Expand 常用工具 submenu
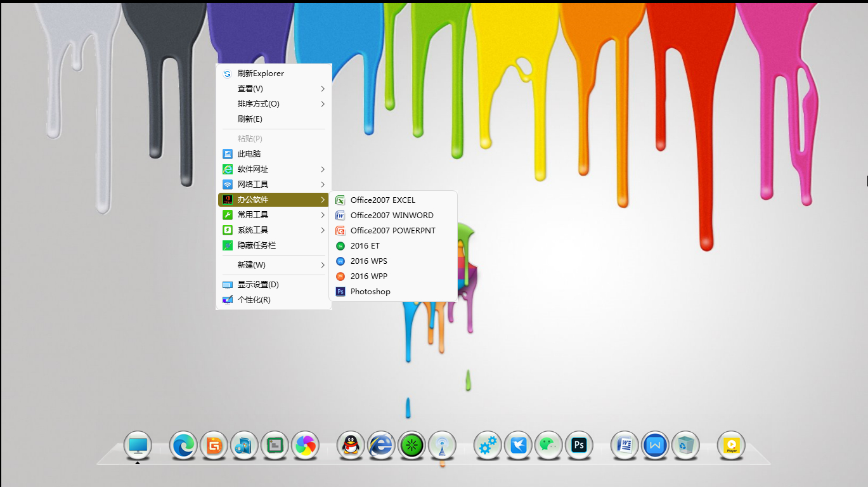The height and width of the screenshot is (487, 868). (273, 215)
